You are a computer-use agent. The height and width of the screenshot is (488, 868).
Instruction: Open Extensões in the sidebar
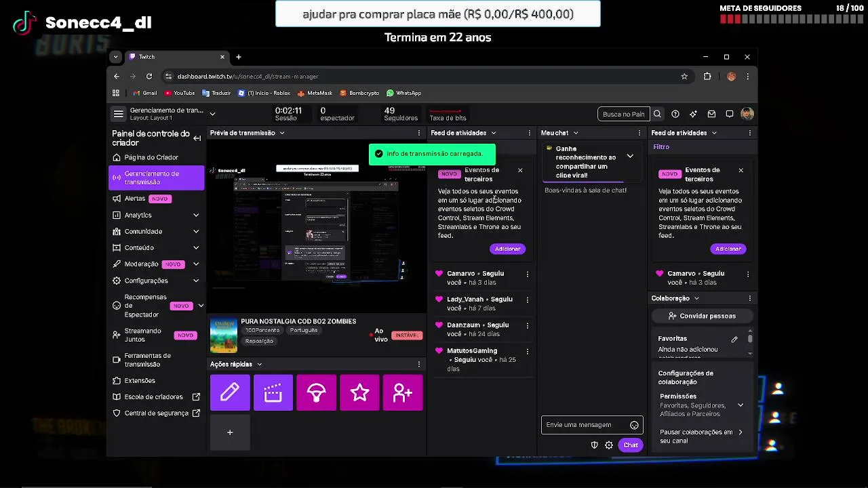click(x=140, y=380)
